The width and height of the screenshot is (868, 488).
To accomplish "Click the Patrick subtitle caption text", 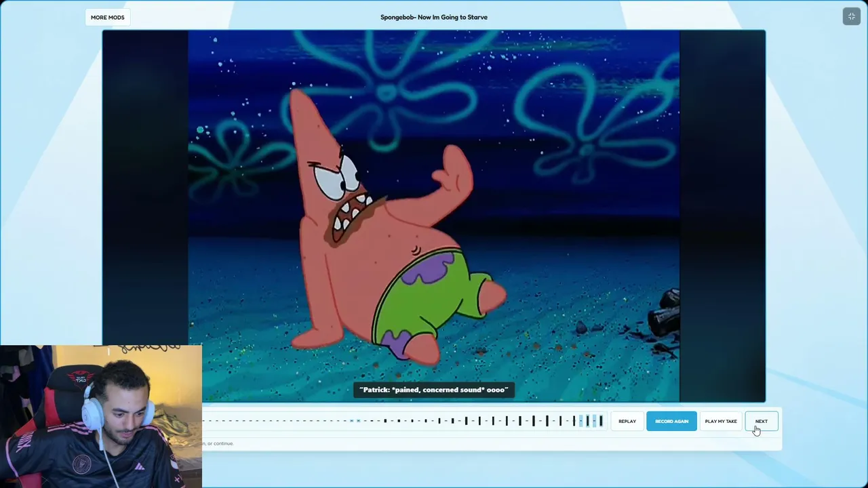I will coord(434,390).
